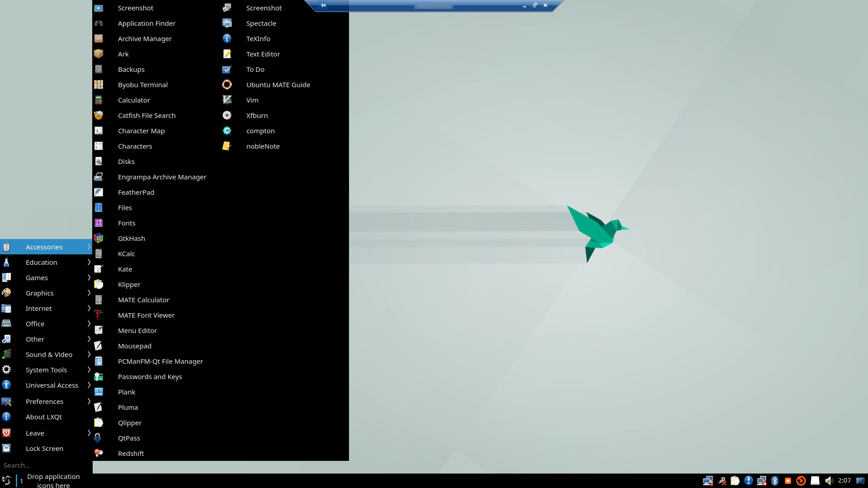Click the GtkHash cube icon
The image size is (868, 488).
[99, 239]
